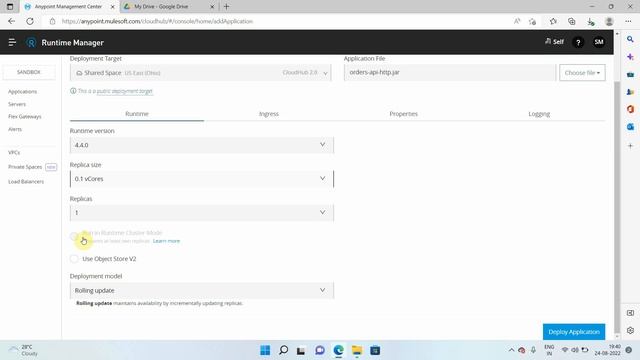Image resolution: width=640 pixels, height=360 pixels.
Task: Open the Replicas count dropdown
Action: tap(202, 213)
